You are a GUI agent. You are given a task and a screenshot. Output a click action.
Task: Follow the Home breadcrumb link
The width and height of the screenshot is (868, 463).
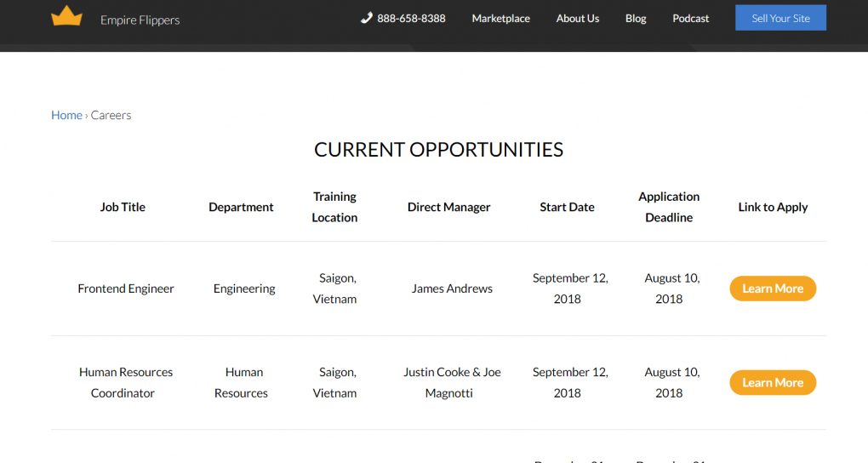(66, 115)
